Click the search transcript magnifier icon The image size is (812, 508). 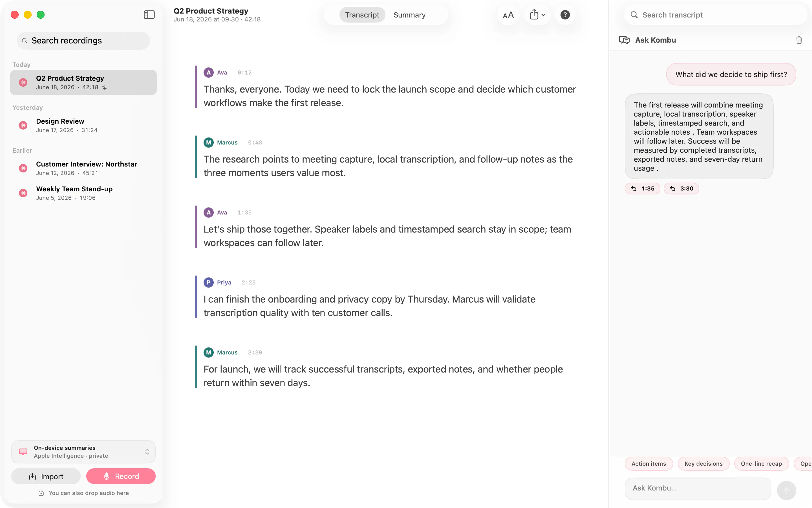click(634, 15)
